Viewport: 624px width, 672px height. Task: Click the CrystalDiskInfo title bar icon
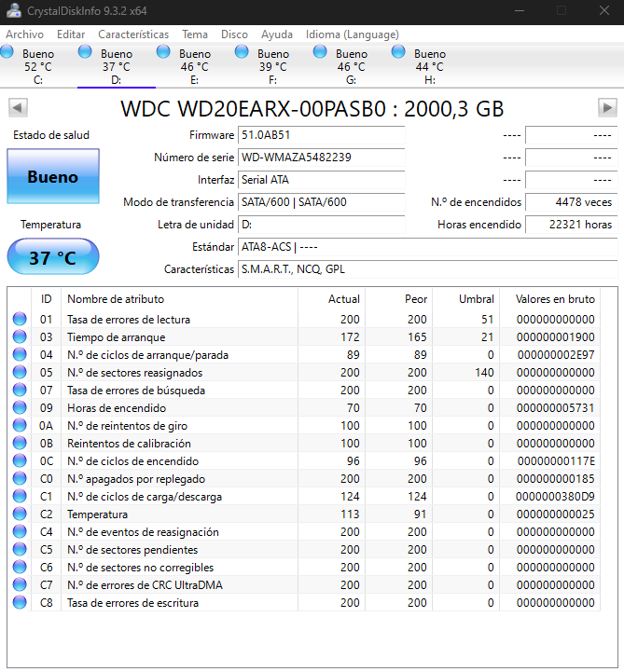(14, 10)
